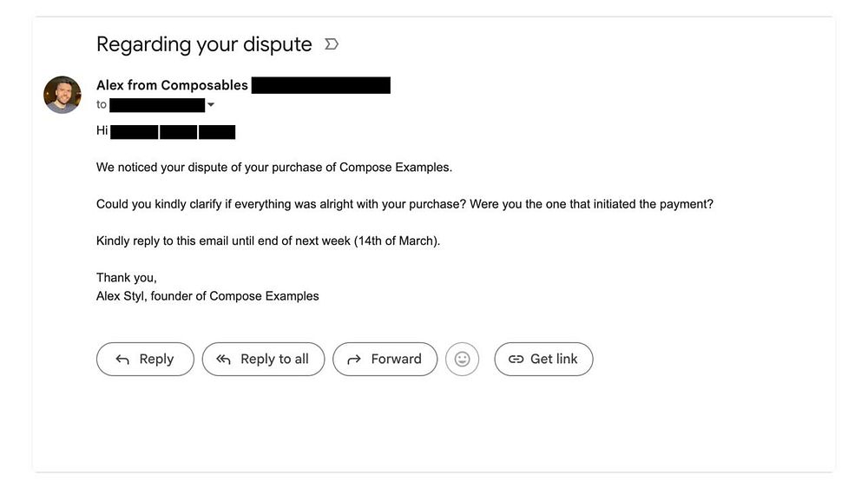Click the curved arrow icon in Reply
The width and height of the screenshot is (868, 489).
point(122,360)
